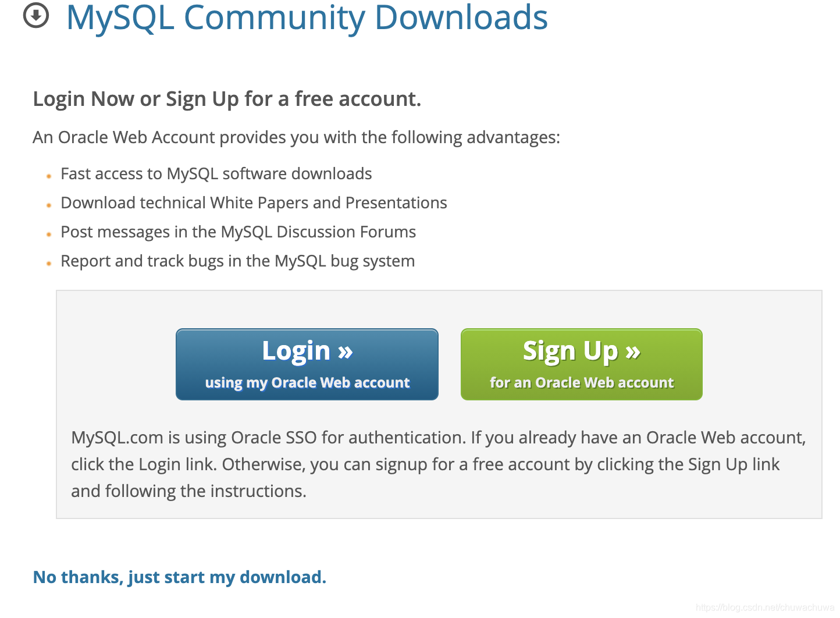The height and width of the screenshot is (618, 840).
Task: Click the chevron symbols on the Sign Up button
Action: tap(632, 351)
